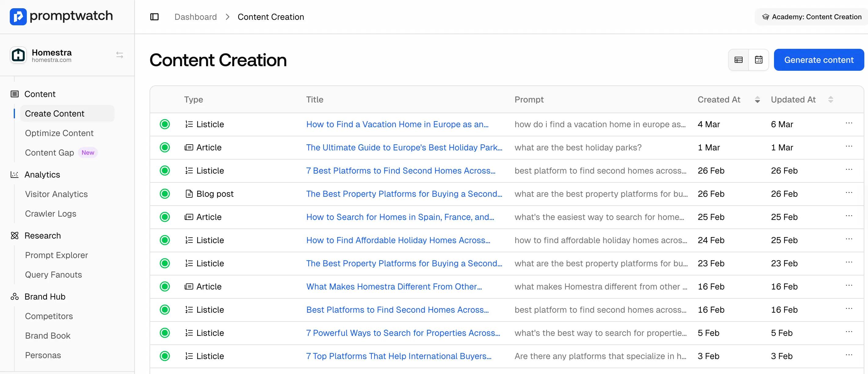
Task: Click the Analytics chart icon
Action: (14, 174)
